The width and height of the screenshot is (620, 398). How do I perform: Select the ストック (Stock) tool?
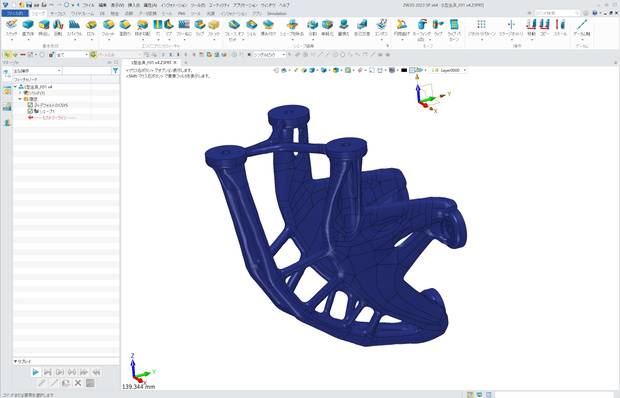click(214, 28)
